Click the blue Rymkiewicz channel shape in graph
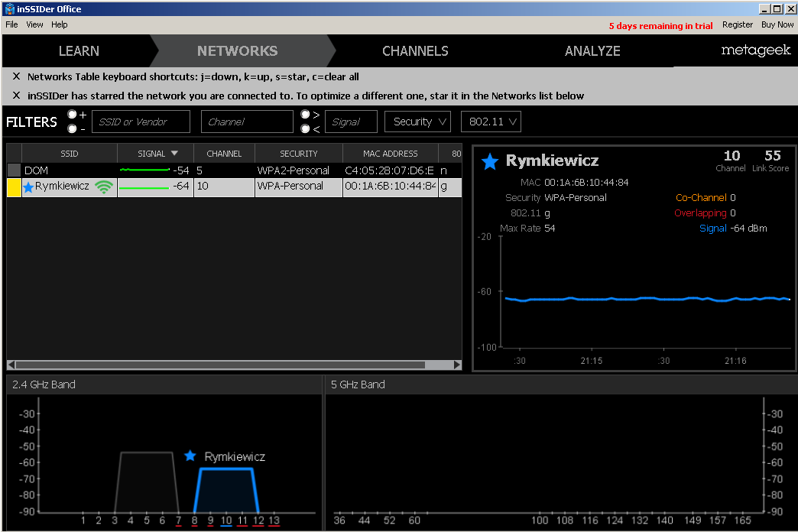 pos(226,490)
